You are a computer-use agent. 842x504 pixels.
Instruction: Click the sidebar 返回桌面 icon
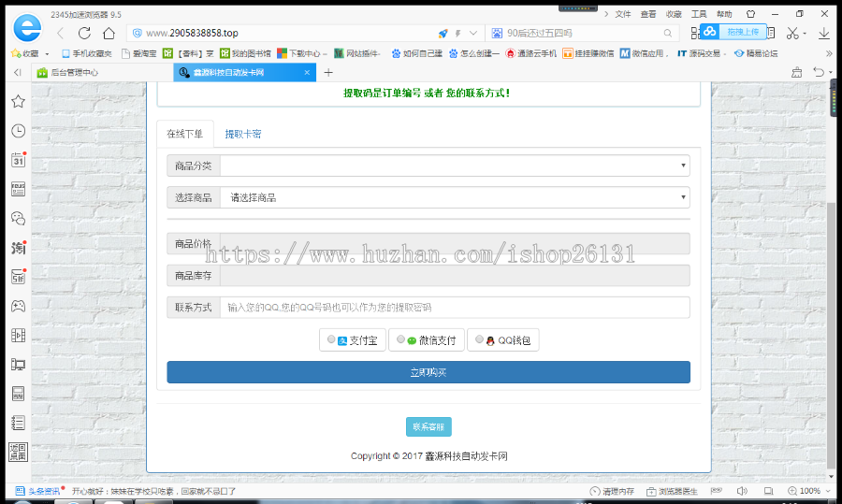pyautogui.click(x=19, y=452)
